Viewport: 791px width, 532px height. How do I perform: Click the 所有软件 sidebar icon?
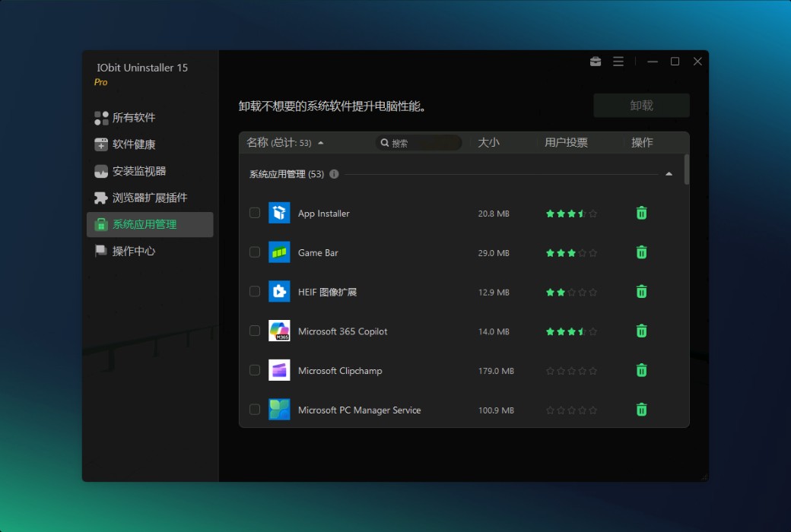pyautogui.click(x=101, y=118)
